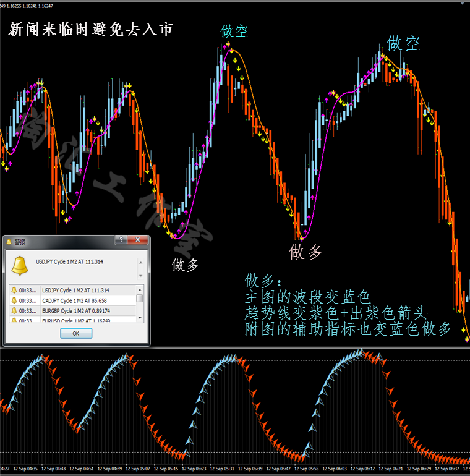Close the 警报 alert dialog
The height and width of the screenshot is (476, 470).
point(137,240)
